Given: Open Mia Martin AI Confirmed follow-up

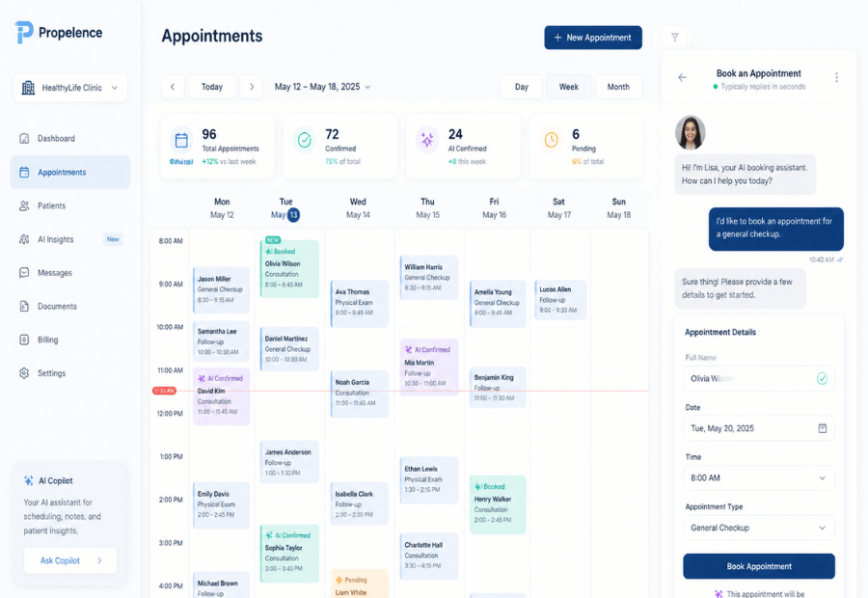Looking at the screenshot, I should [x=428, y=367].
